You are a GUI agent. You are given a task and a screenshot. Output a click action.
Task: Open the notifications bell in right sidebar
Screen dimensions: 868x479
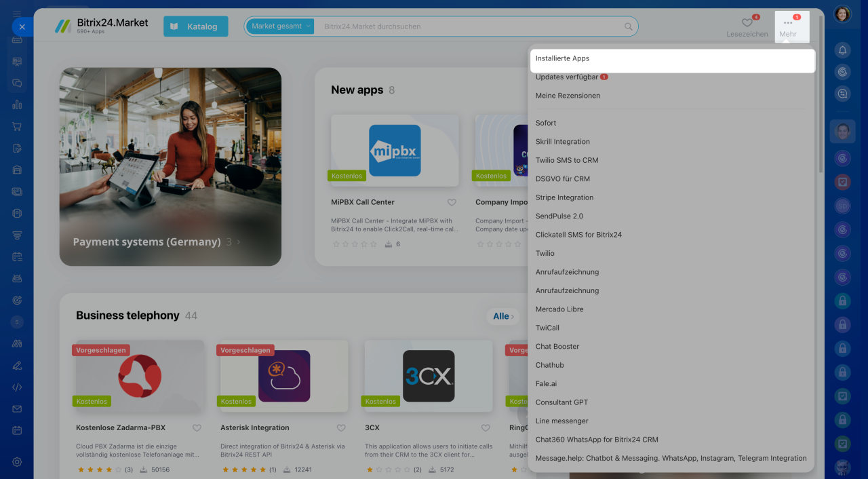point(843,50)
